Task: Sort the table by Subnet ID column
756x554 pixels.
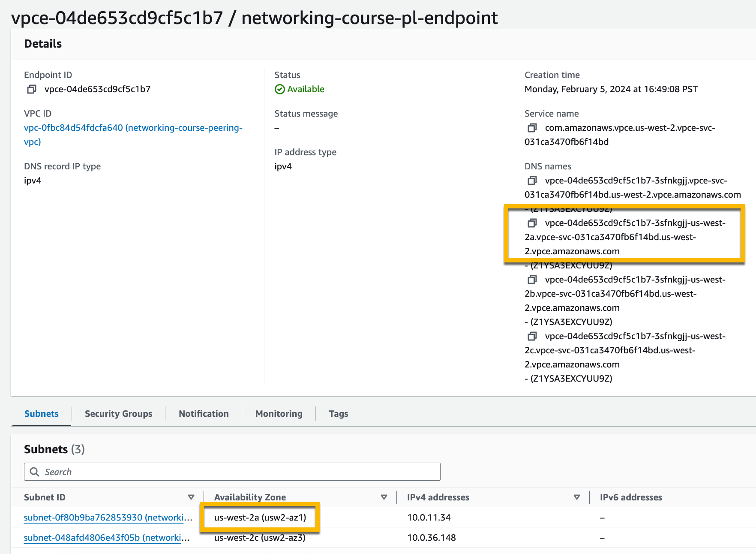Action: pos(191,497)
